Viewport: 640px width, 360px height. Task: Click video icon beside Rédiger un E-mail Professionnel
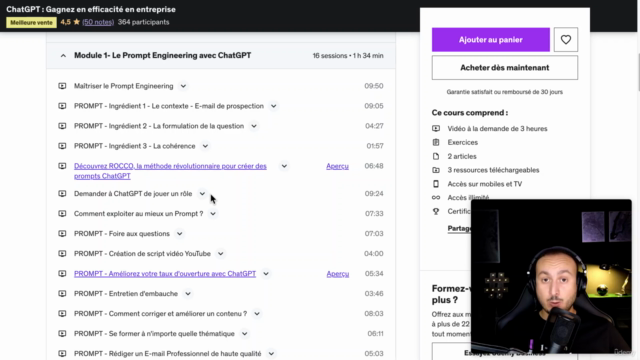pos(62,353)
